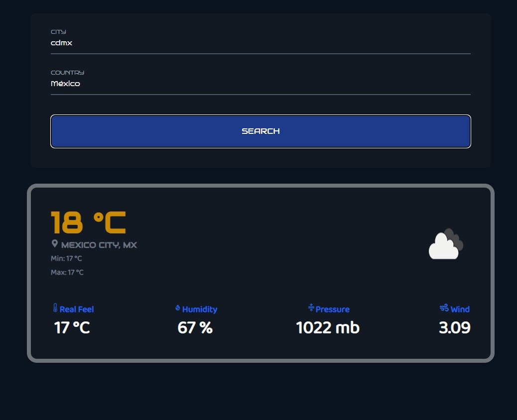Click the water droplet Humidity icon

point(178,309)
